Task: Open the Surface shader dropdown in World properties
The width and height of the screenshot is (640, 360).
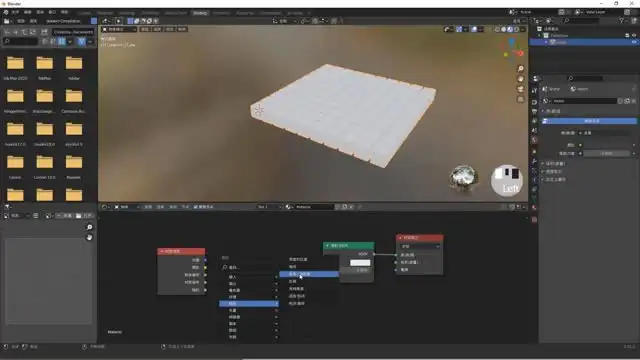Action: point(606,133)
